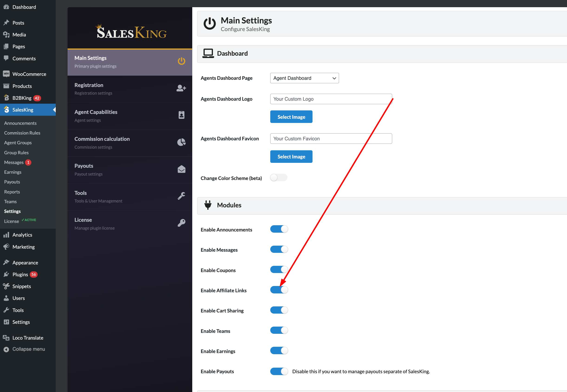Open Earnings submenu link
Image resolution: width=567 pixels, height=392 pixels.
[13, 172]
